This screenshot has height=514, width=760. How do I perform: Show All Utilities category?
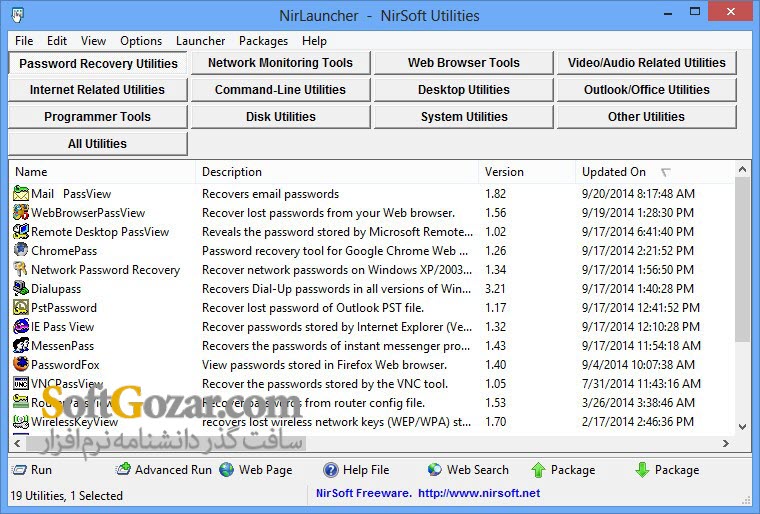pyautogui.click(x=97, y=144)
